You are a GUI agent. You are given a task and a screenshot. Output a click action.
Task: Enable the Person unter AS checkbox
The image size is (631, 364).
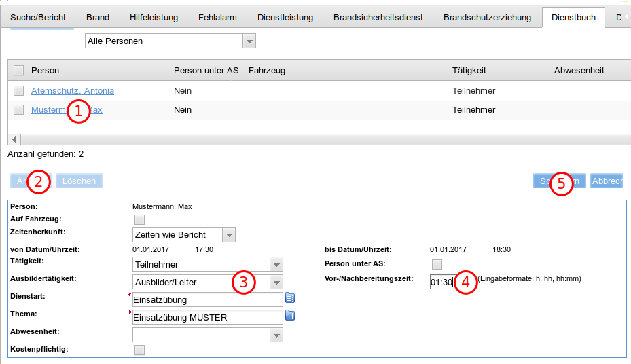437,264
